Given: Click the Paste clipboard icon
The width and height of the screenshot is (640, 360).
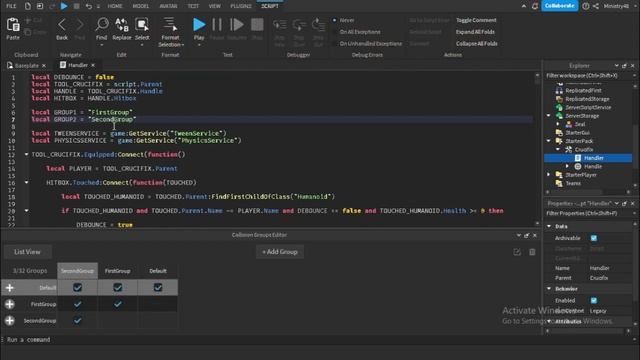Looking at the screenshot, I should click(13, 25).
